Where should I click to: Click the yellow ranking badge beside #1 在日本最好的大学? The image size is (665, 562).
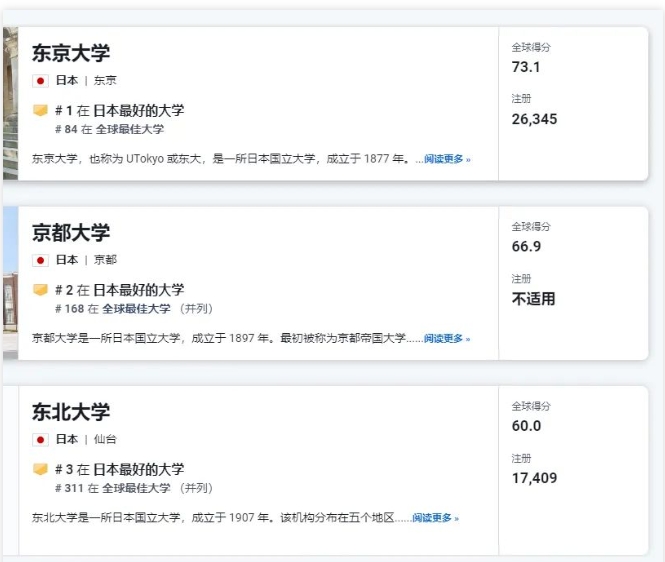point(40,111)
